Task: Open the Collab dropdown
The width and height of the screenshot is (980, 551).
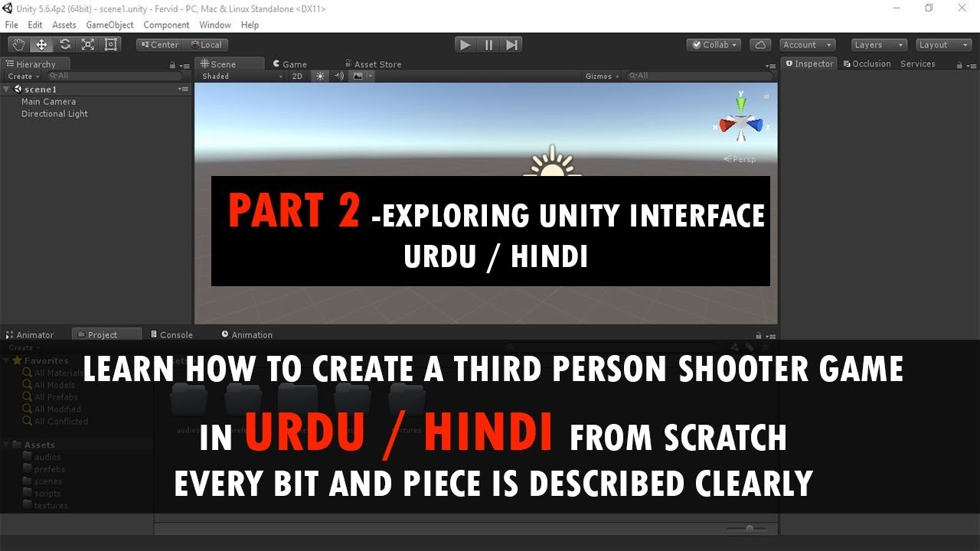Action: 714,44
